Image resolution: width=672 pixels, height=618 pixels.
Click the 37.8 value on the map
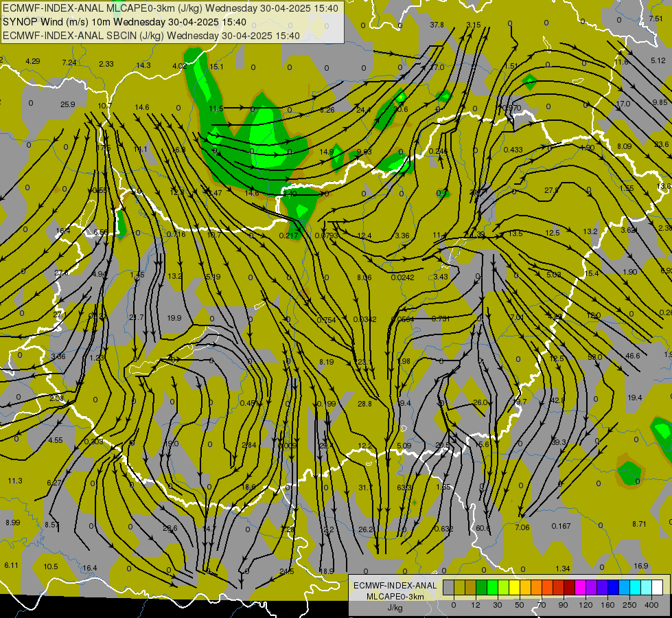click(x=437, y=25)
